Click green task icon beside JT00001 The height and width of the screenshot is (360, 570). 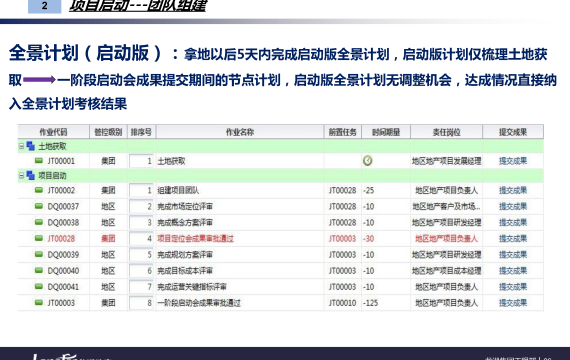[39, 160]
